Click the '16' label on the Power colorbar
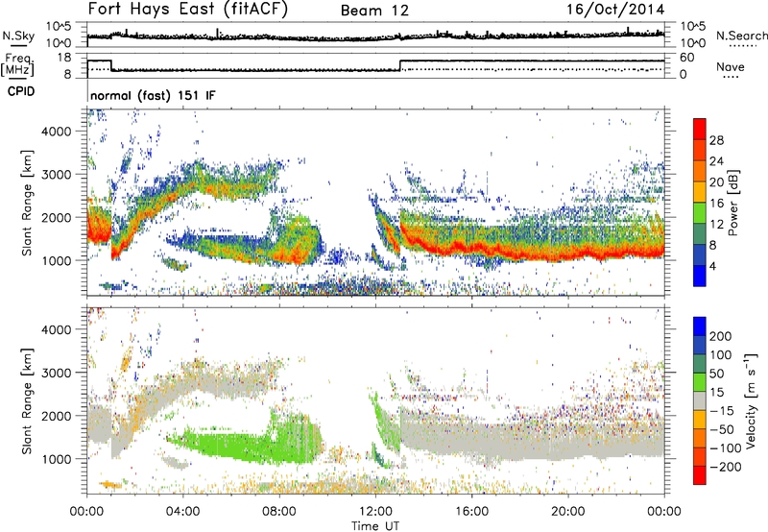This screenshot has width=768, height=532. tap(716, 204)
